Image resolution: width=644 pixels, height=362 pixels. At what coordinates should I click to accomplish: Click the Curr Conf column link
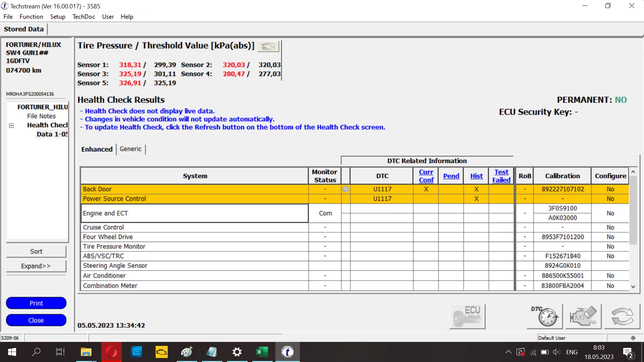pos(426,176)
